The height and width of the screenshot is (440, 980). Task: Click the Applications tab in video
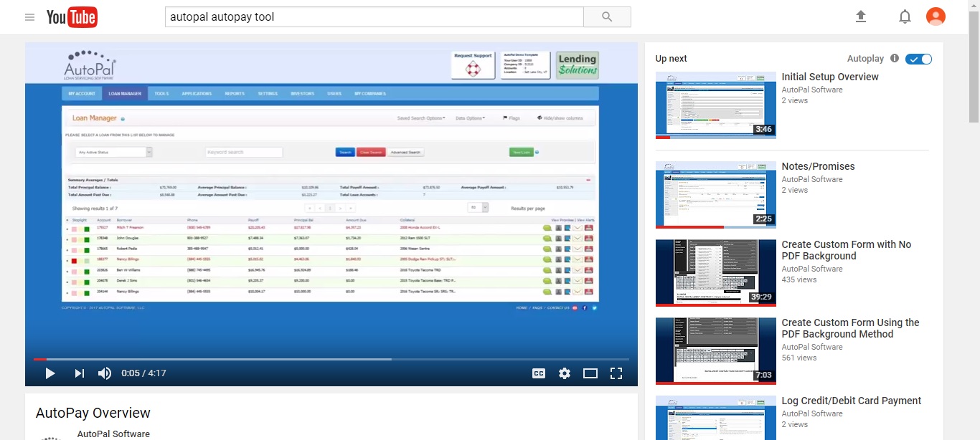coord(197,93)
